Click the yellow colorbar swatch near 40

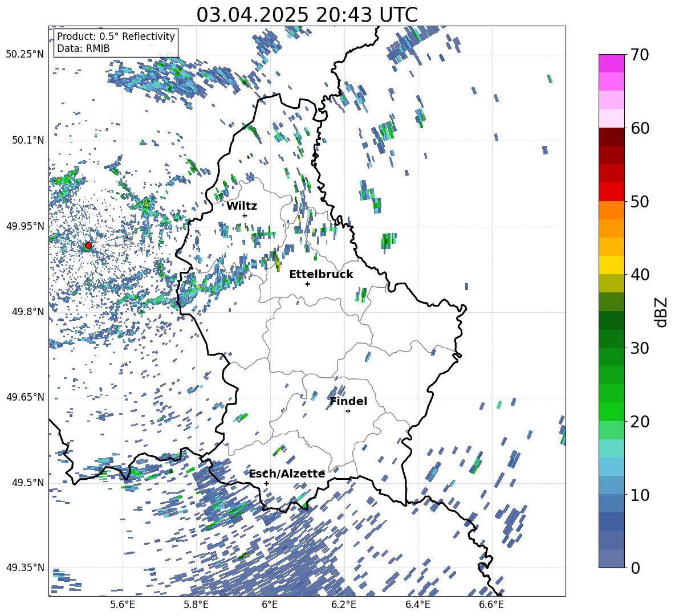(611, 265)
